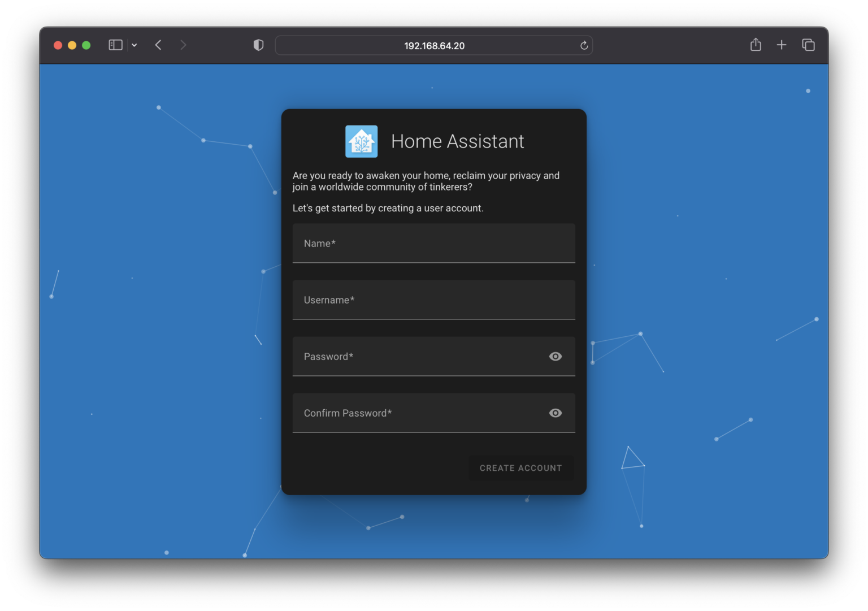Open a new tab with the plus icon

782,45
